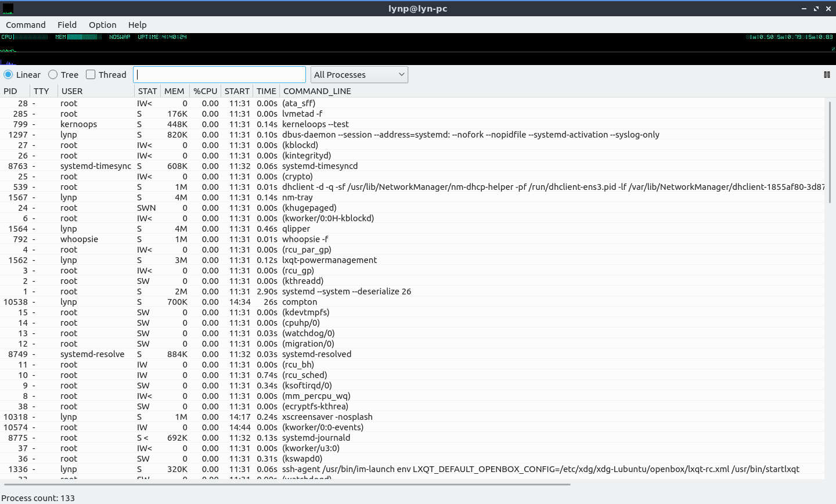Select the Linear view radio button

tap(9, 74)
